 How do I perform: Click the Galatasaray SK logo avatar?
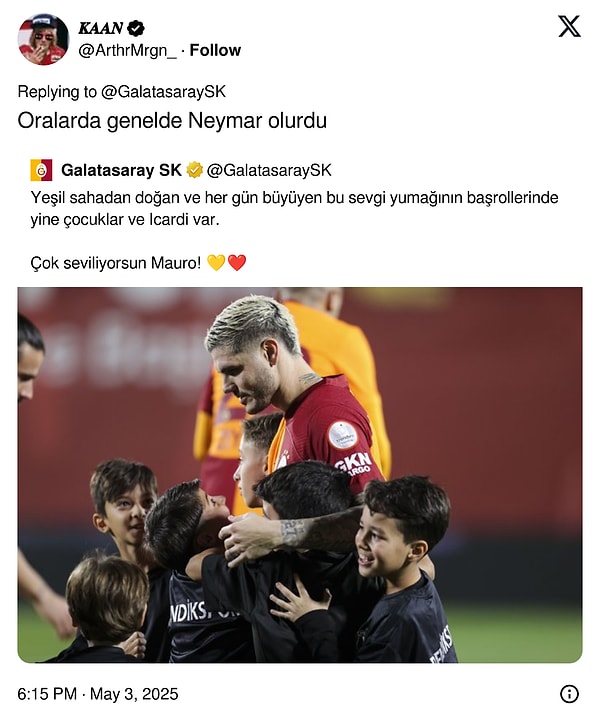tap(41, 170)
